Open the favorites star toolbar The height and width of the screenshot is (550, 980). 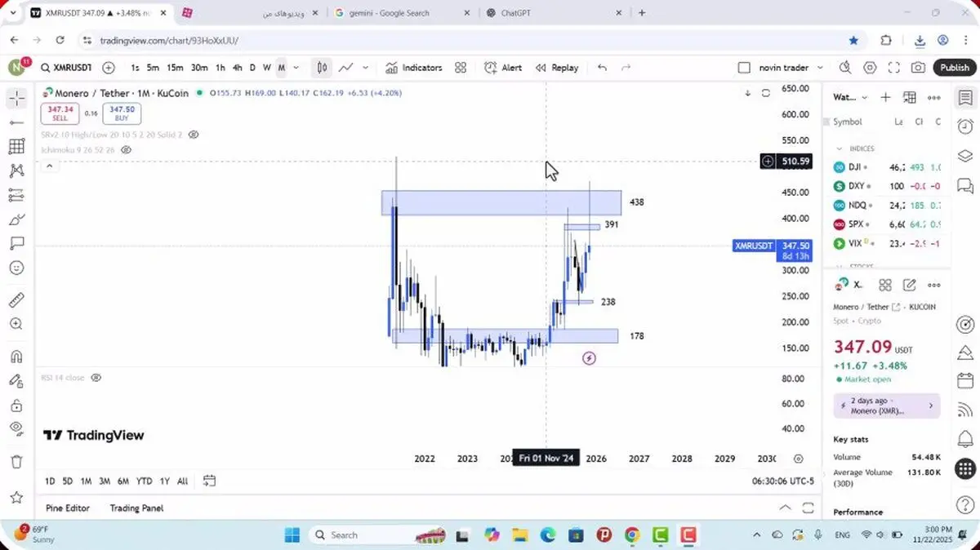16,497
